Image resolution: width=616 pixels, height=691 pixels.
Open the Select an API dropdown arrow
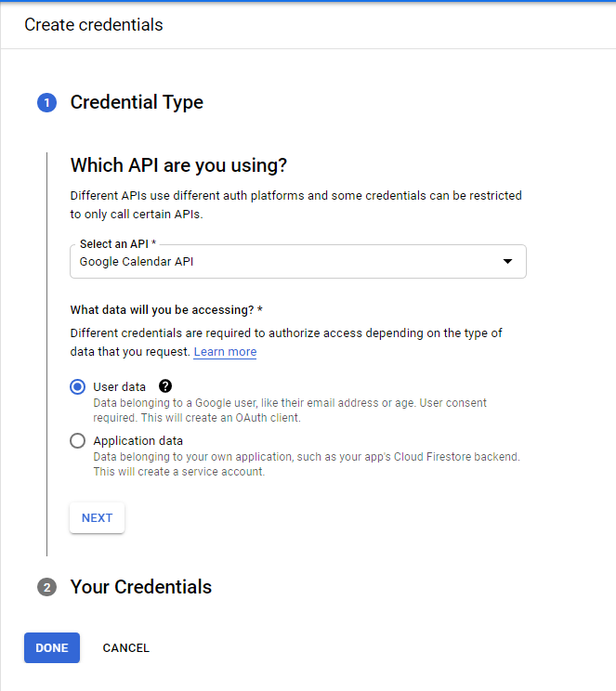tap(507, 261)
